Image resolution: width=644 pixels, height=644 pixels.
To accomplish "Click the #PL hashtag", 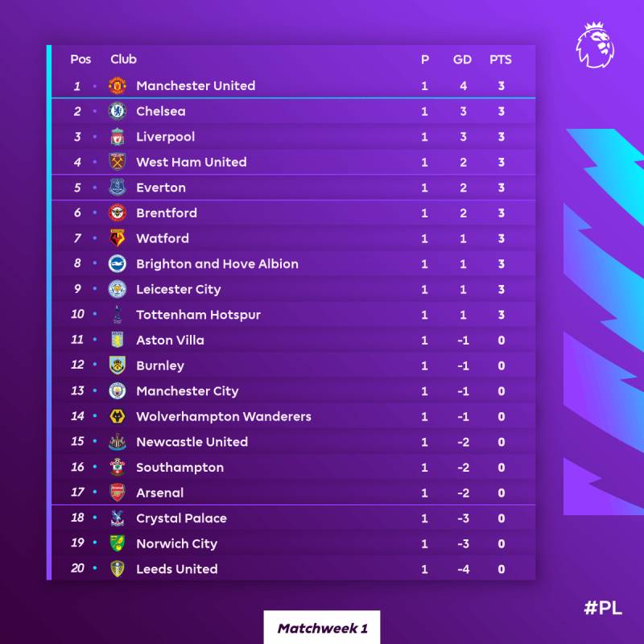I will 602,608.
